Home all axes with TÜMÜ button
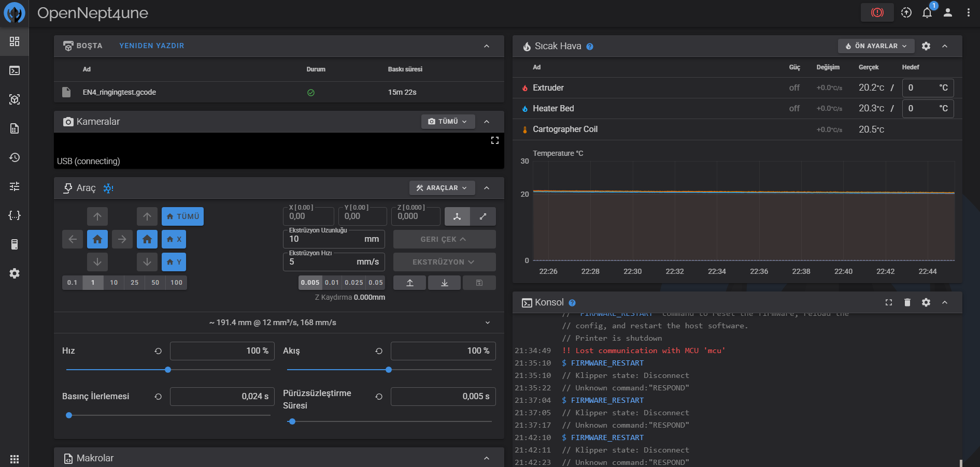980x467 pixels. pyautogui.click(x=182, y=216)
